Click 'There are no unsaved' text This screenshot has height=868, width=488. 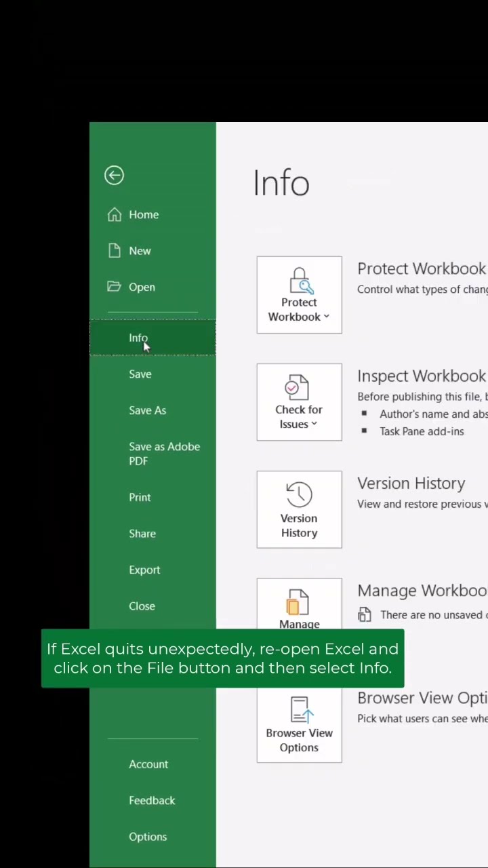(434, 615)
